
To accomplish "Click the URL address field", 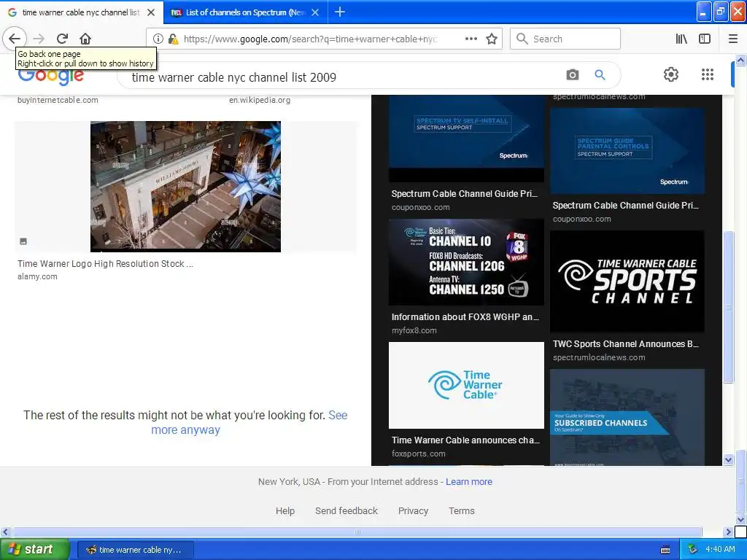I will (309, 39).
